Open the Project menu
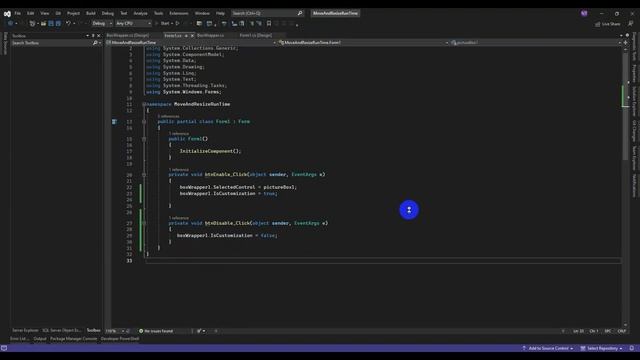The image size is (640, 360). tap(73, 13)
